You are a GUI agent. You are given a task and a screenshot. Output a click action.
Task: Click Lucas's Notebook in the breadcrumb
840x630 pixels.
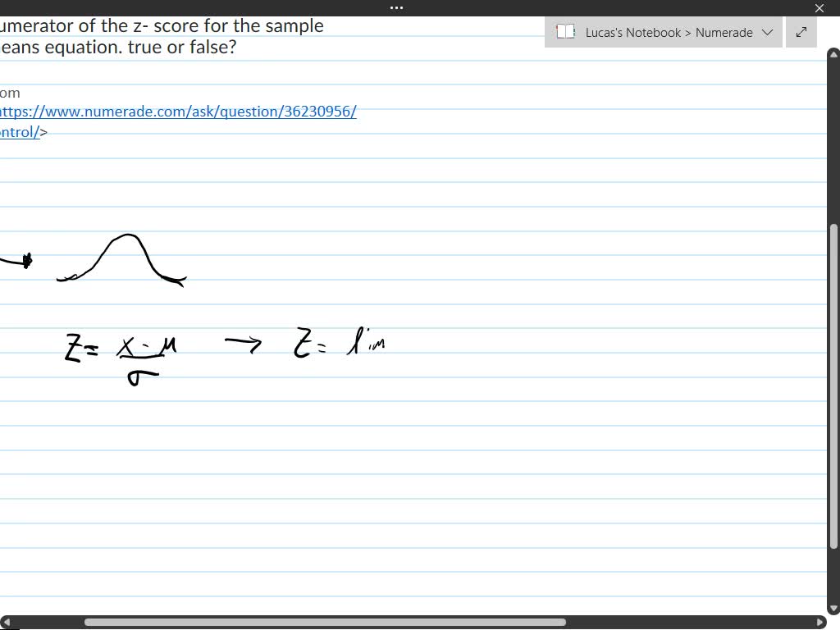[x=632, y=33]
